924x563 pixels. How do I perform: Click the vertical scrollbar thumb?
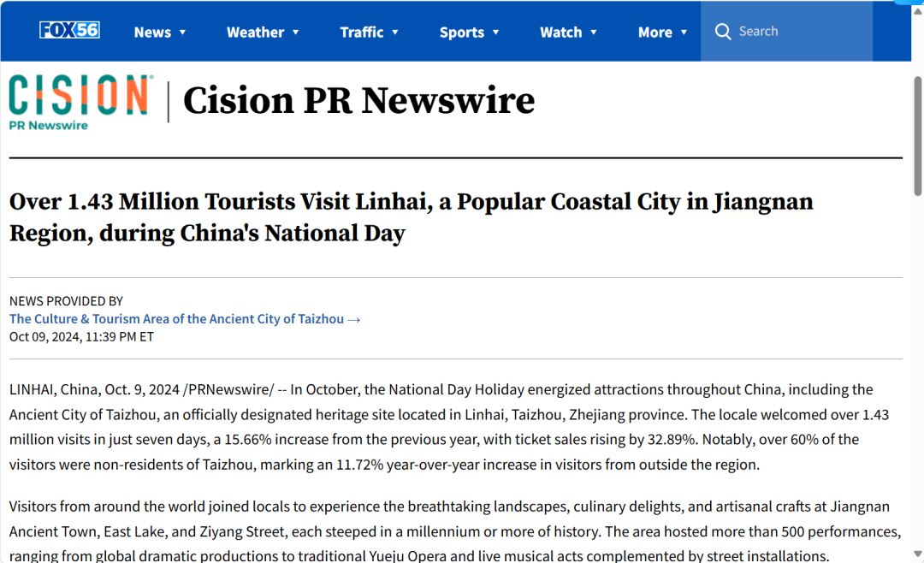point(917,137)
